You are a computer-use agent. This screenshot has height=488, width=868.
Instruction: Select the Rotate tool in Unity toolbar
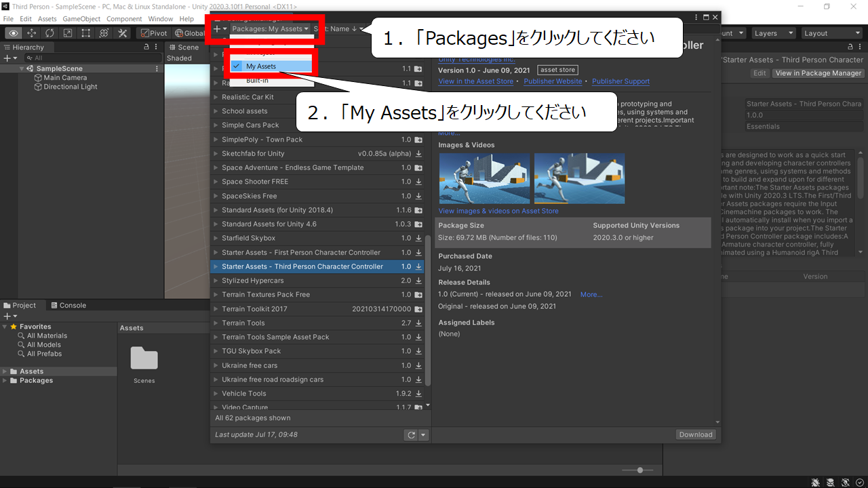coord(50,33)
